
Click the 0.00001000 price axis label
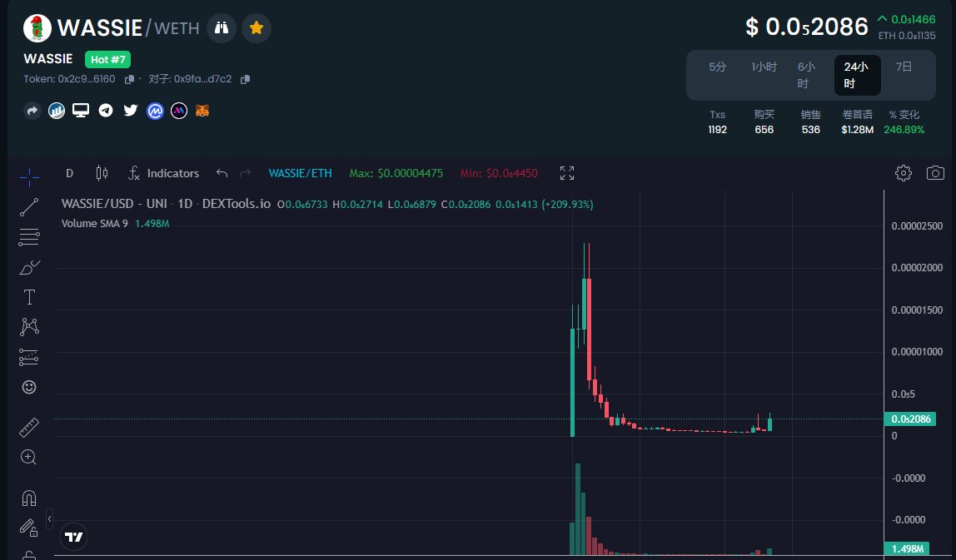tap(917, 352)
